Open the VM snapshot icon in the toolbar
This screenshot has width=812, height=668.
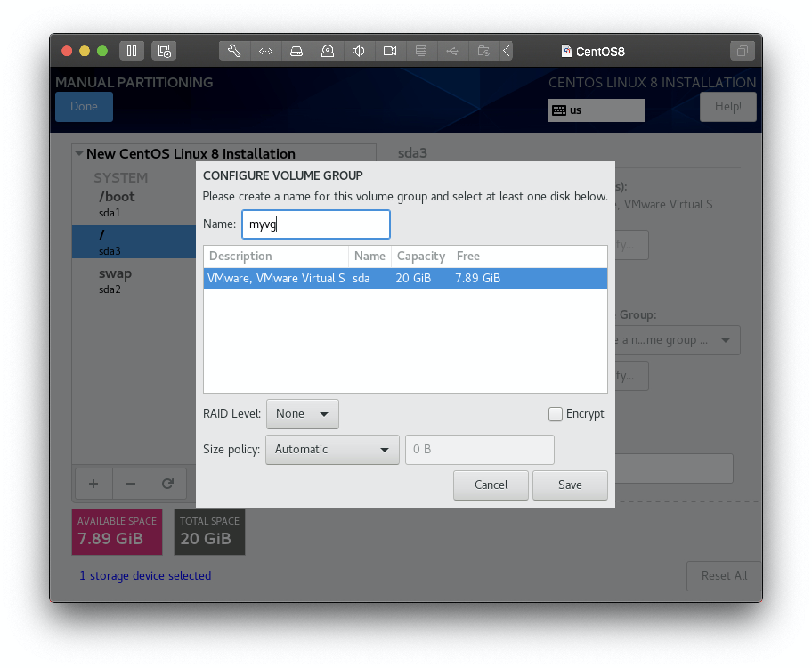(x=164, y=51)
